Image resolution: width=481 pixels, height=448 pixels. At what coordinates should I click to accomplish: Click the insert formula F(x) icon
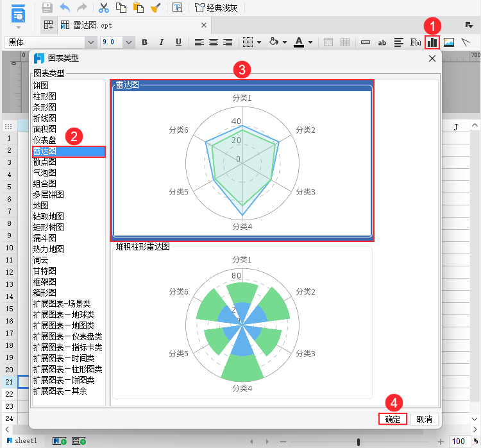pos(416,42)
